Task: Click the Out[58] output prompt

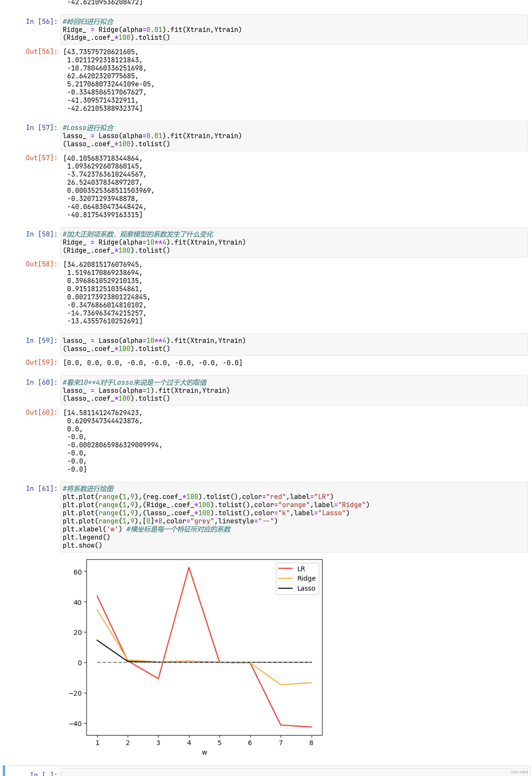Action: pyautogui.click(x=42, y=264)
